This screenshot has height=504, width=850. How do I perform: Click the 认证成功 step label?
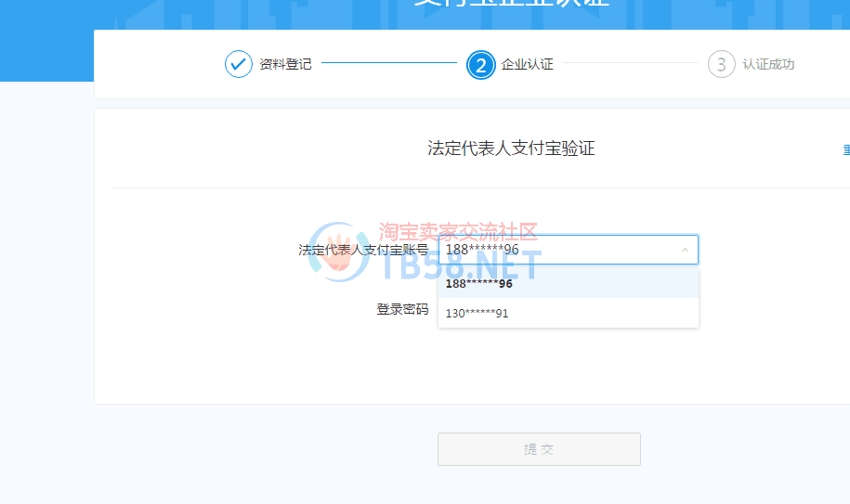pyautogui.click(x=768, y=64)
